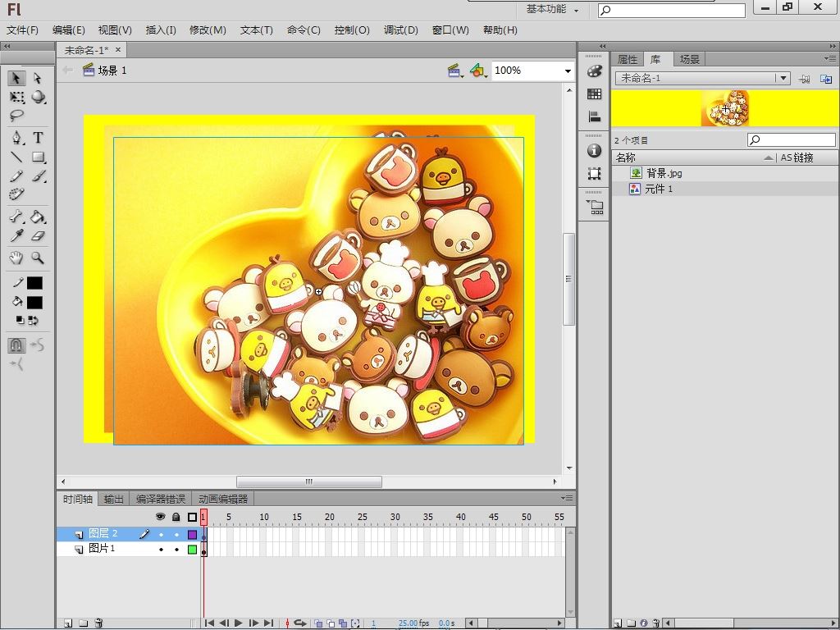The width and height of the screenshot is (840, 630).
Task: Select the Subselection (white arrow) tool
Action: point(37,78)
